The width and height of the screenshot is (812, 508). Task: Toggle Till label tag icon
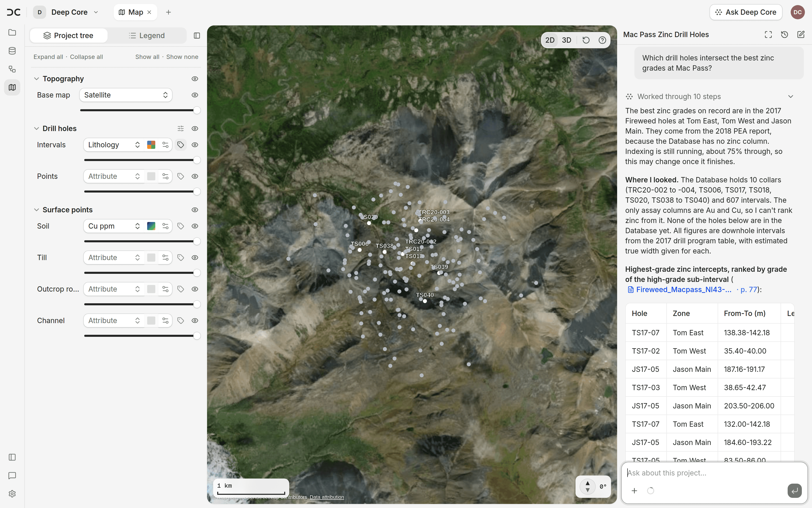tap(180, 258)
